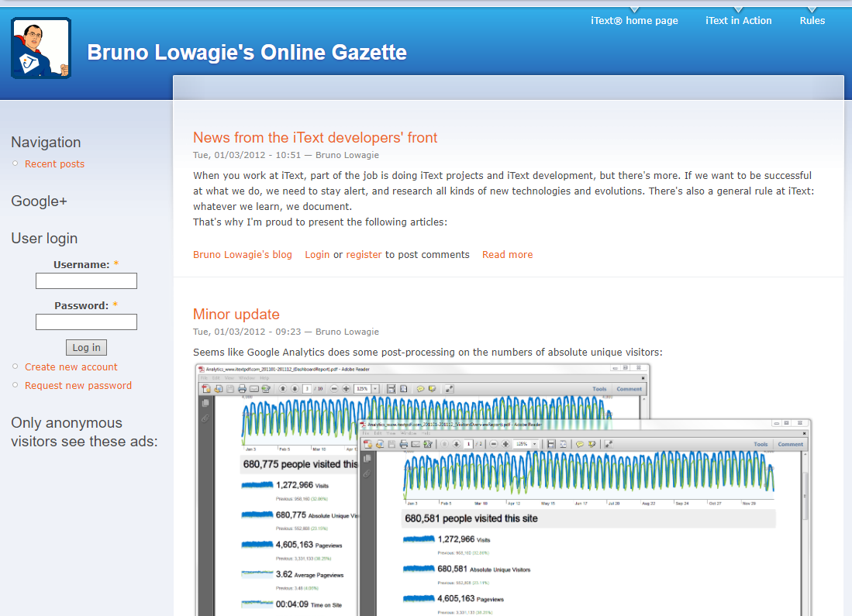
Task: Click the Log in button
Action: (x=86, y=348)
